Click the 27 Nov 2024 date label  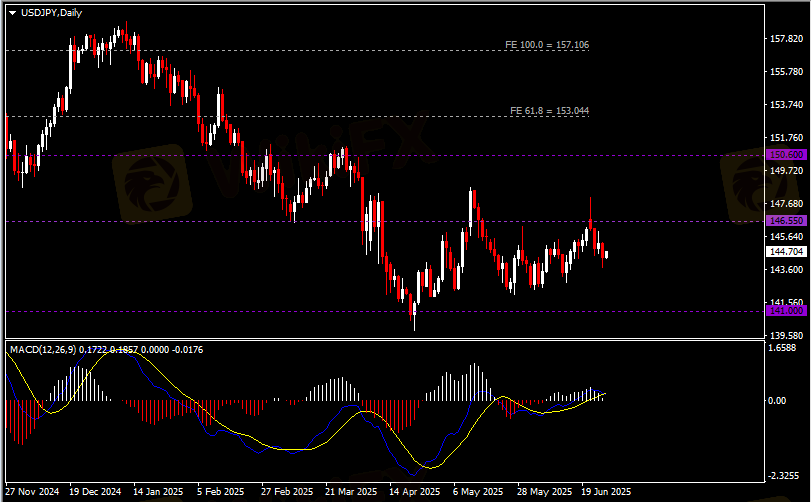pos(32,491)
